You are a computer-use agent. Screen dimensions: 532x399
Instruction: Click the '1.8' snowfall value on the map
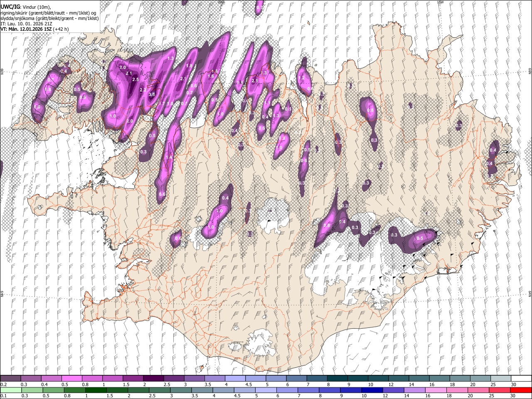189,66
